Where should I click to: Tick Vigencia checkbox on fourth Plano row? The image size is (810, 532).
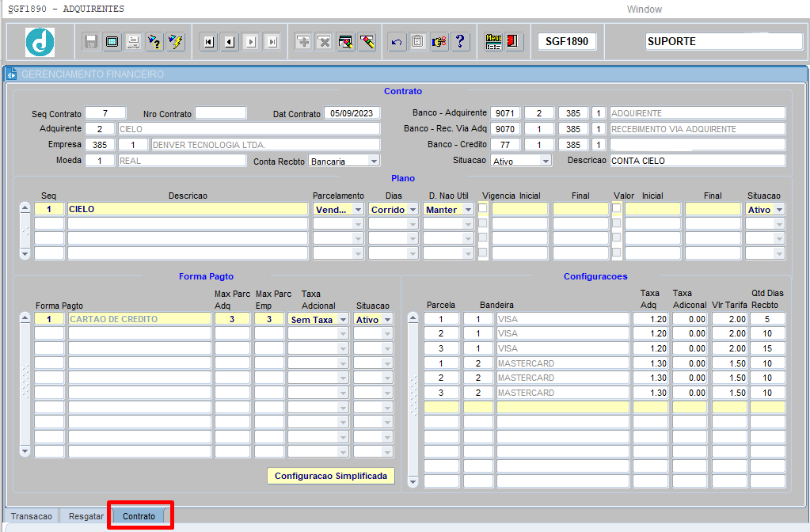pos(482,253)
